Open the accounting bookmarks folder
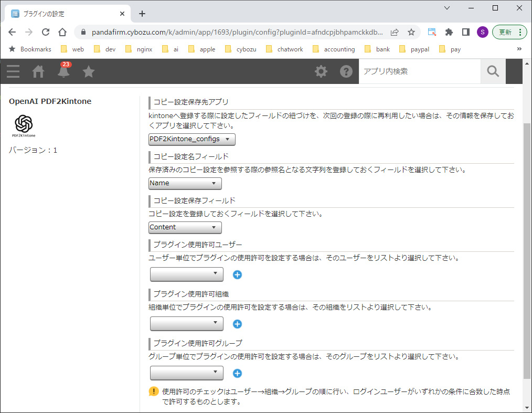The image size is (532, 413). [334, 49]
